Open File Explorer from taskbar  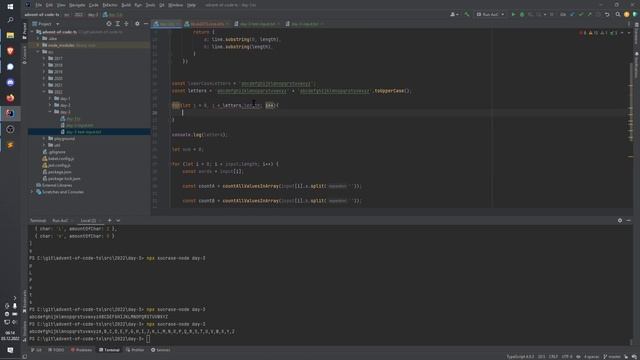pyautogui.click(x=10, y=36)
